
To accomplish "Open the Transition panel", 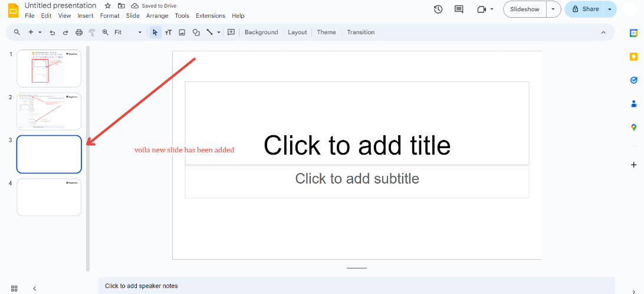I will [360, 32].
